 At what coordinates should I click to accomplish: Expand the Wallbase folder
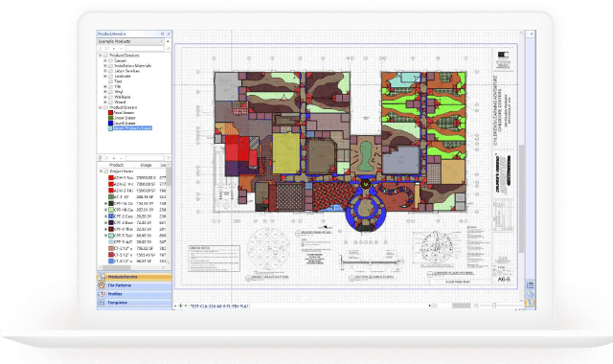coord(105,97)
